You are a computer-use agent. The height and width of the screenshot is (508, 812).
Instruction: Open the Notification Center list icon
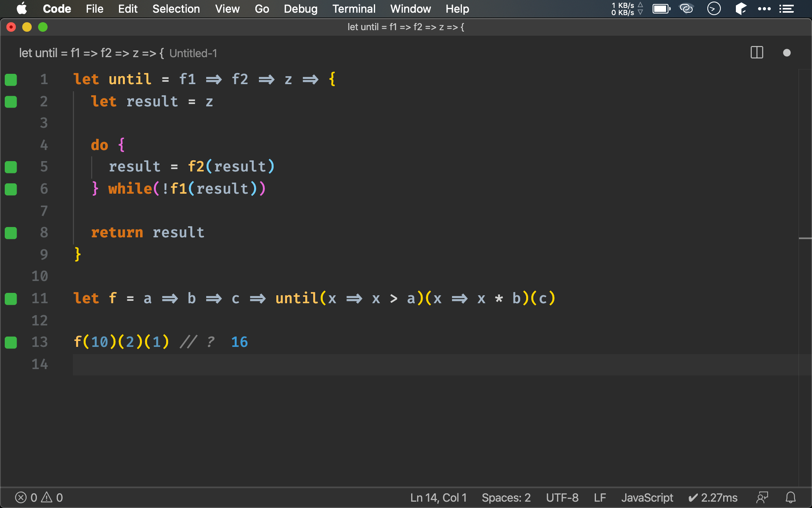click(x=786, y=9)
